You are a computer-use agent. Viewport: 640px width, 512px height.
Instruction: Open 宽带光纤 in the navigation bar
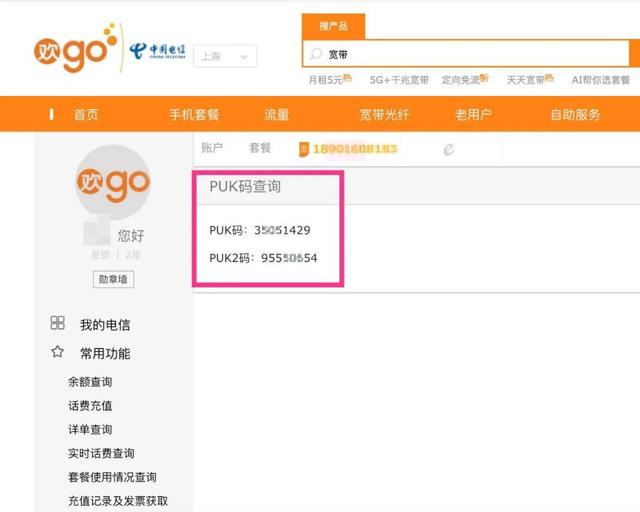point(384,114)
